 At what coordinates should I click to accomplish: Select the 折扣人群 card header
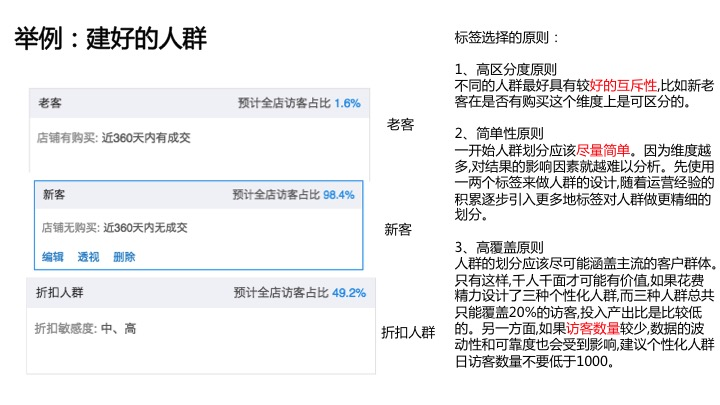pos(201,292)
